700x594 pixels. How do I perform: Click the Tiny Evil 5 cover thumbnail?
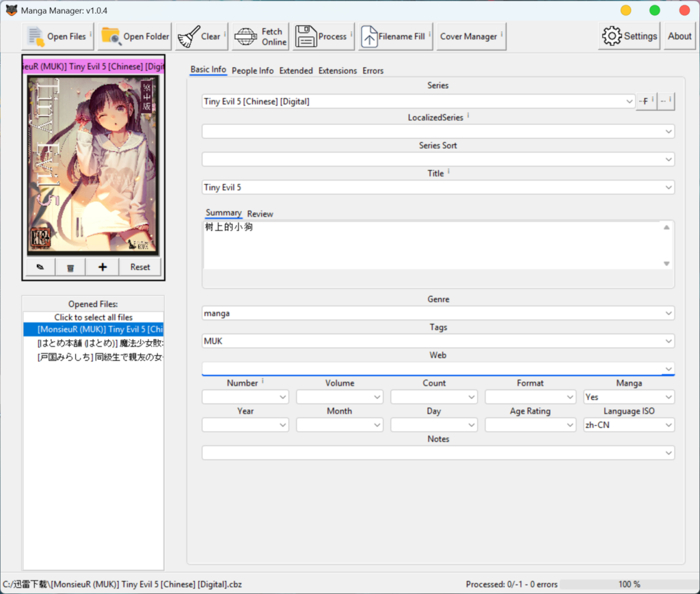pos(93,164)
